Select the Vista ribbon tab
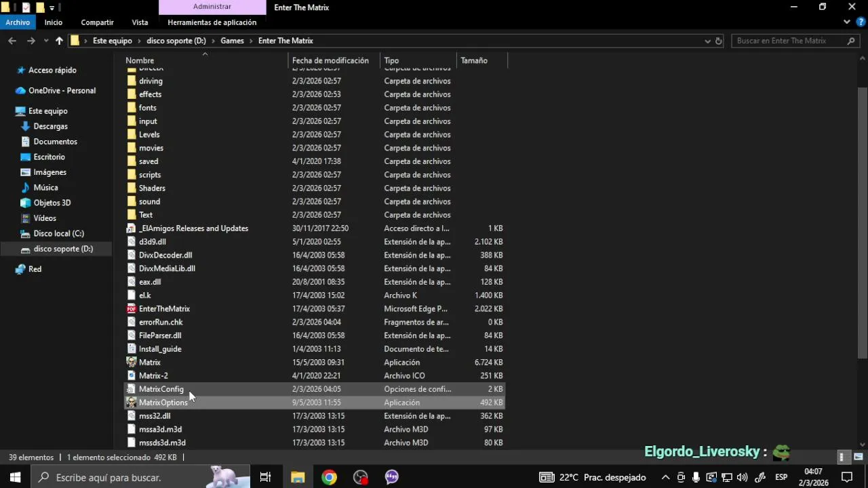 point(140,22)
